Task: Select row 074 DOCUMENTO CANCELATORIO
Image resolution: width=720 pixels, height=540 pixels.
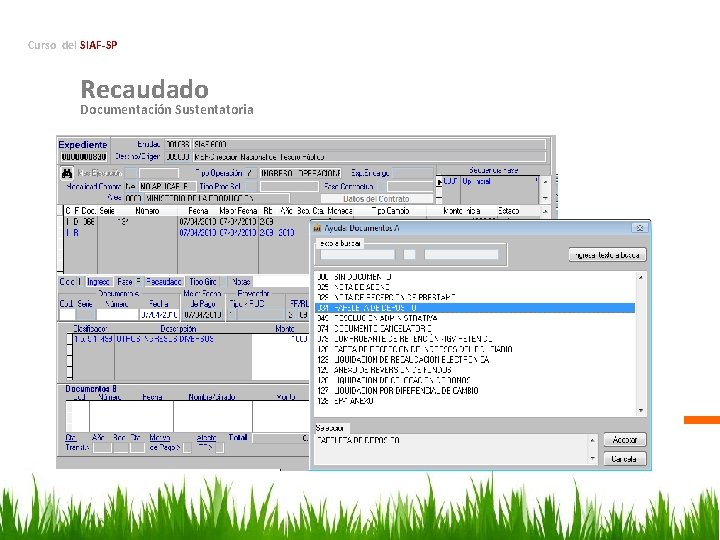Action: point(475,329)
